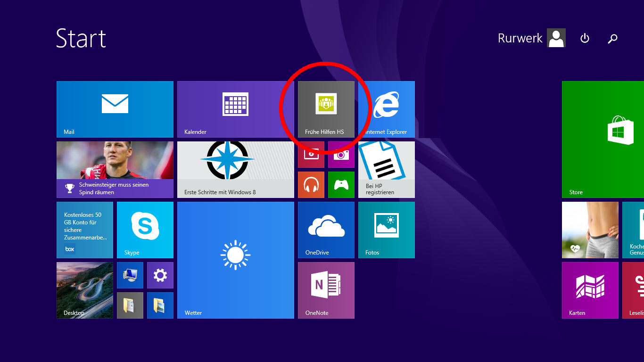Open the Bei HP registrieren tile
Screen dimensions: 644x362
click(x=387, y=170)
